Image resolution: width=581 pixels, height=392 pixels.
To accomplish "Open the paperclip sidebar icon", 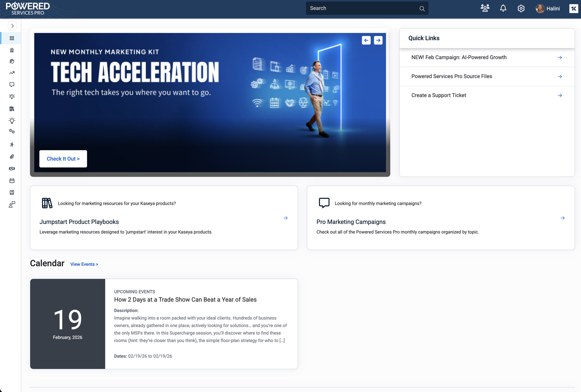I will tap(12, 157).
